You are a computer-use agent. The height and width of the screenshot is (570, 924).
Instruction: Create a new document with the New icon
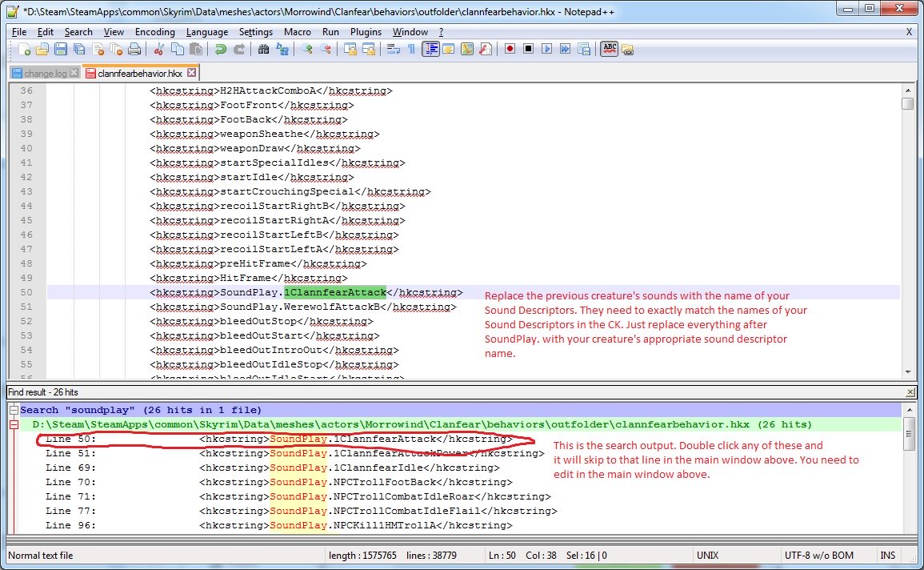tap(24, 50)
